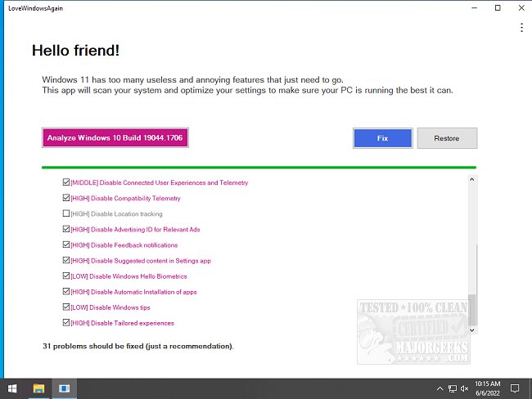Viewport: 532px width, 399px height.
Task: Toggle Disable Windows Hello Biometrics checkbox
Action: pos(66,276)
